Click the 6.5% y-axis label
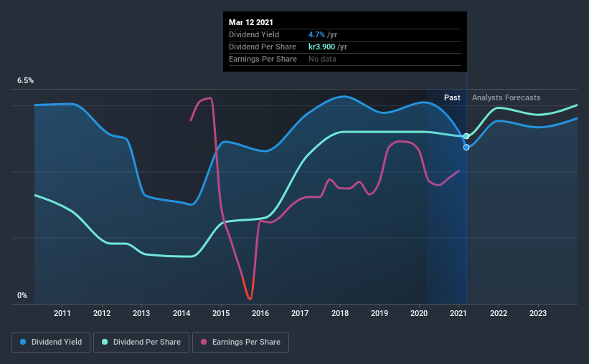This screenshot has width=589, height=364. point(26,81)
